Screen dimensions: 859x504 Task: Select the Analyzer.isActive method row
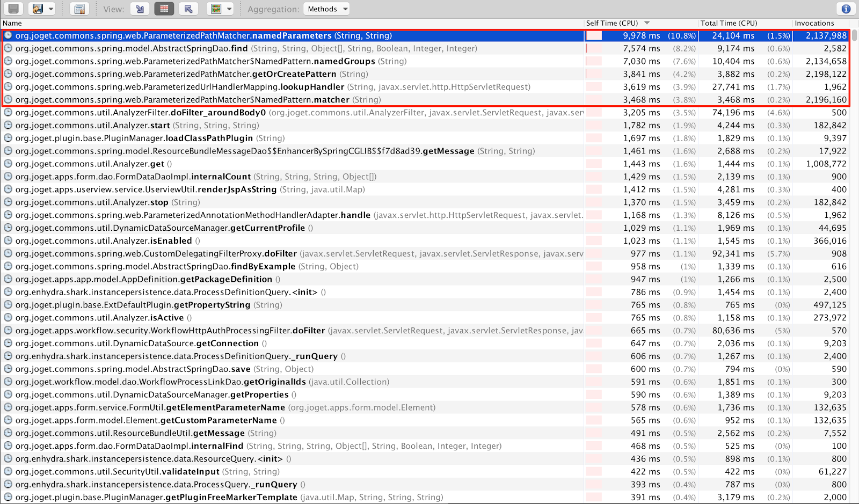[425, 318]
